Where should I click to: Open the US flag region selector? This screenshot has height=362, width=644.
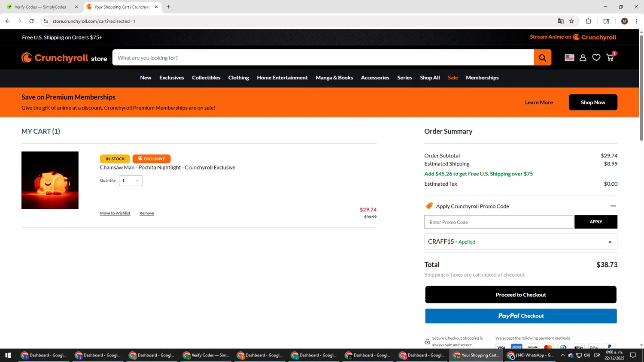tap(569, 57)
